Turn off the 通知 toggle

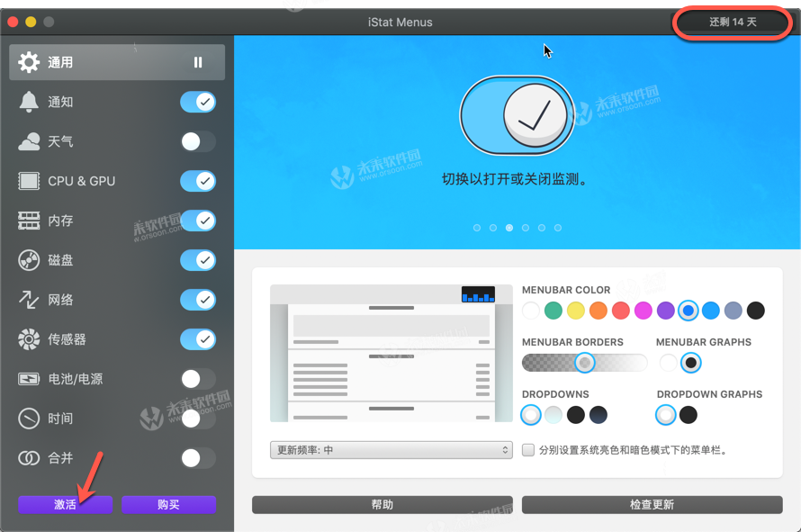198,102
